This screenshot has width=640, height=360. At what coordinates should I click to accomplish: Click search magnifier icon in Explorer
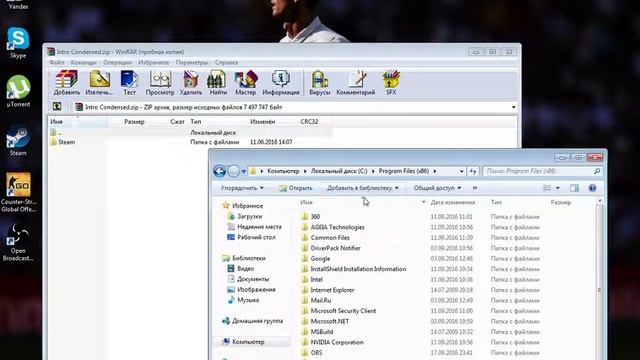[597, 171]
